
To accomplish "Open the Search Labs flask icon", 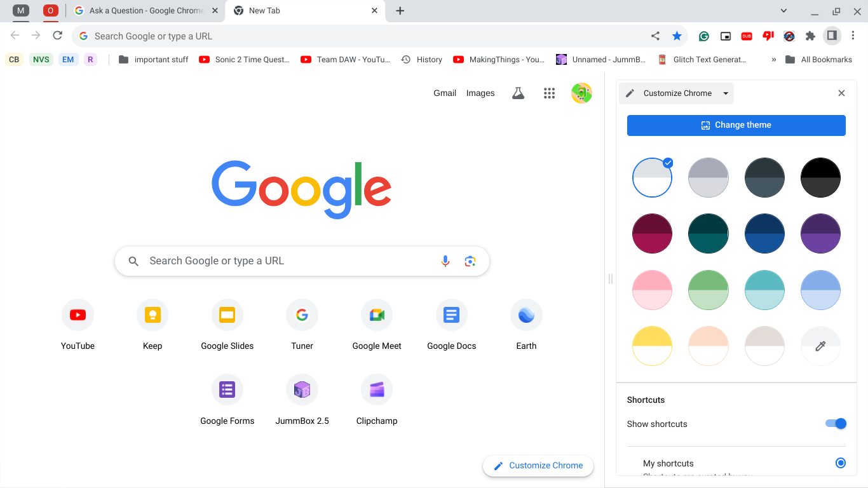I will click(518, 93).
